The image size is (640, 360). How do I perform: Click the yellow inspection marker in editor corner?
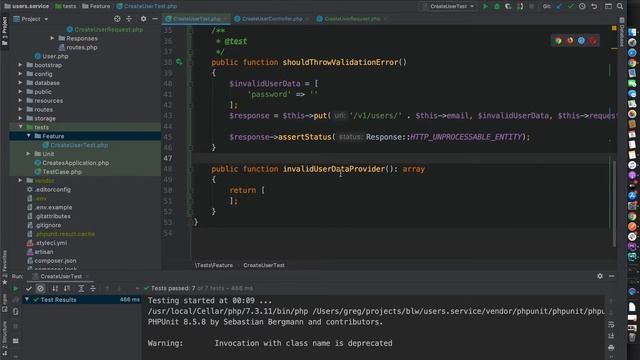[614, 28]
